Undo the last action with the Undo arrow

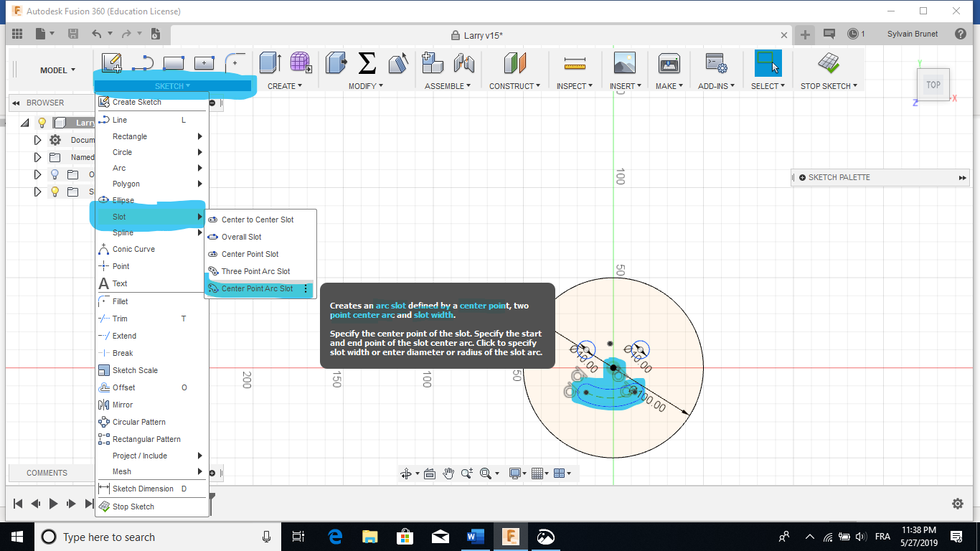(x=97, y=34)
